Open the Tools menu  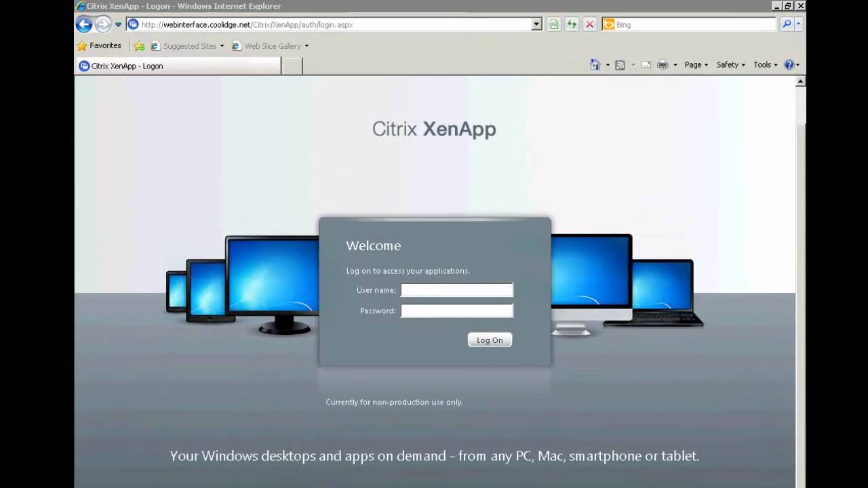click(x=766, y=65)
